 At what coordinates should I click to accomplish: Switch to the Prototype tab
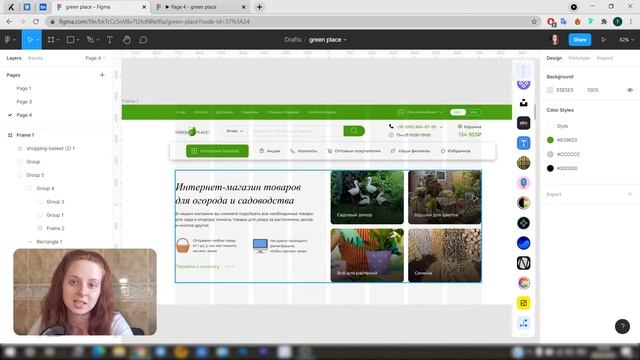coord(579,58)
